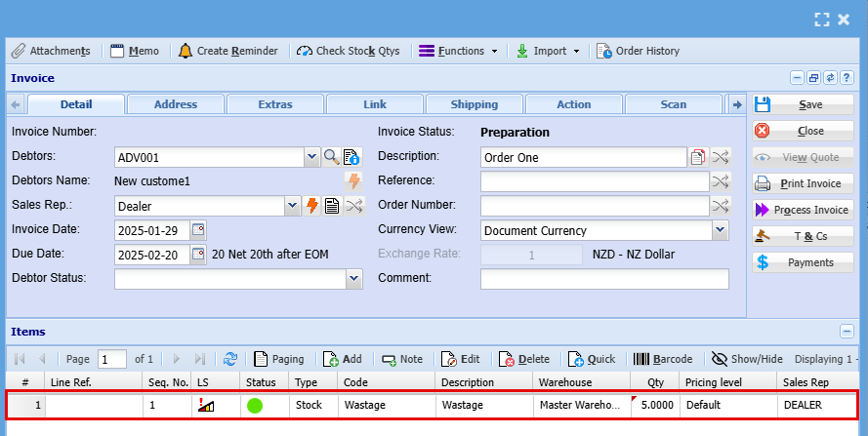Collapse the Items panel

[x=847, y=332]
